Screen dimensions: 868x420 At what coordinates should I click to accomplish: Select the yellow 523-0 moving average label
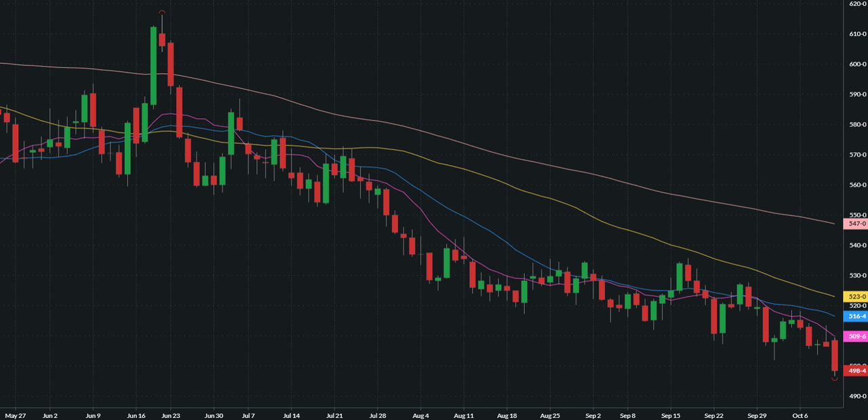point(854,297)
